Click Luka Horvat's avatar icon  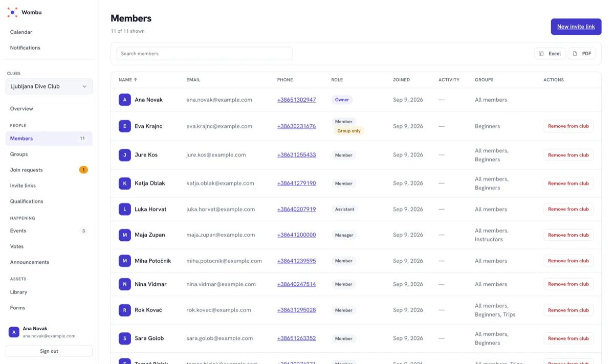tap(124, 209)
